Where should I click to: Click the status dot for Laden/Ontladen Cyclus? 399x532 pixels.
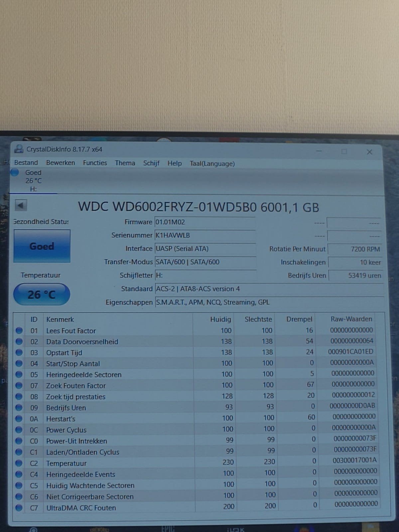click(19, 452)
